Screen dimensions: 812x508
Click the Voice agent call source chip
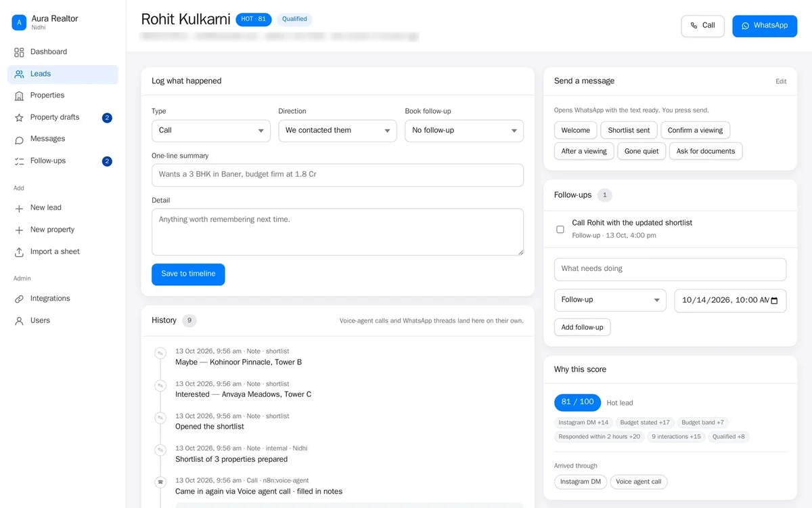coord(638,482)
